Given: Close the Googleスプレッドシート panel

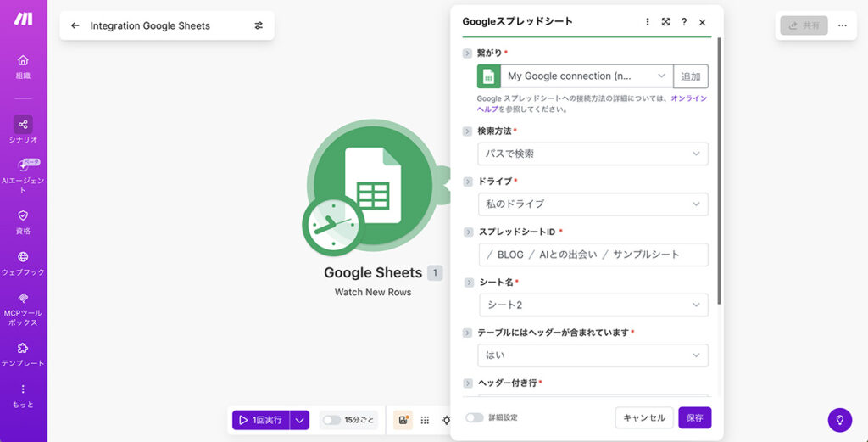Looking at the screenshot, I should click(x=703, y=22).
